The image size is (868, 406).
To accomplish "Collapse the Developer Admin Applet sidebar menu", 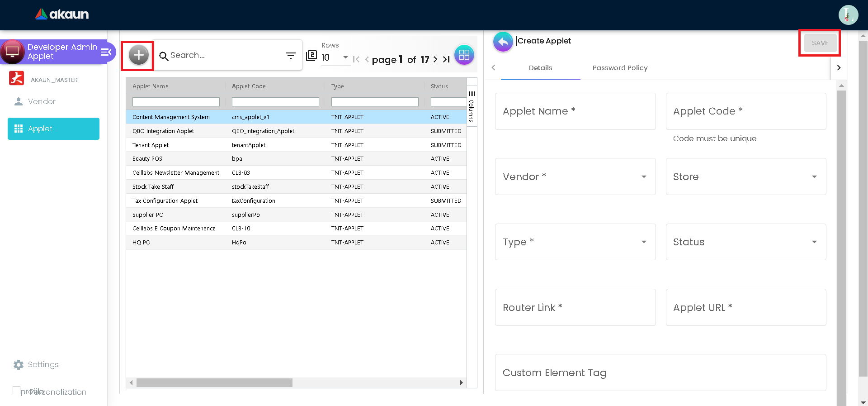I will point(106,52).
